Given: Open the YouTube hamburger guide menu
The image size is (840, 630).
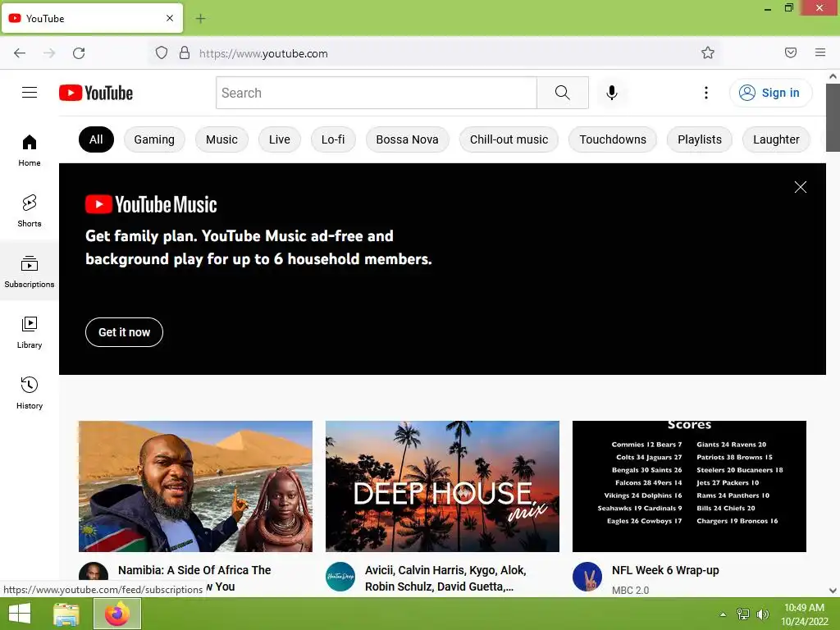Looking at the screenshot, I should pos(30,93).
